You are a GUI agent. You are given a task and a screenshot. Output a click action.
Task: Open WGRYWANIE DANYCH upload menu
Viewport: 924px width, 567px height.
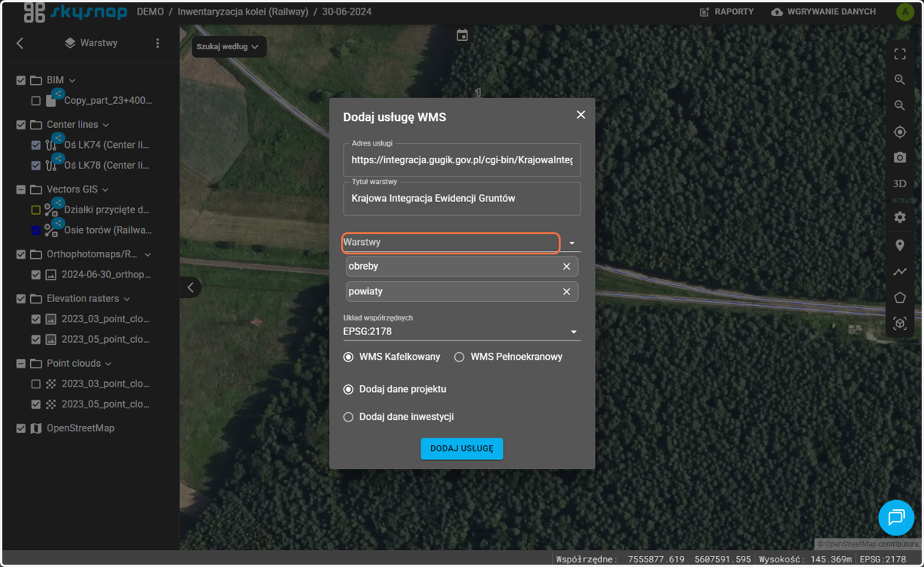pos(823,12)
